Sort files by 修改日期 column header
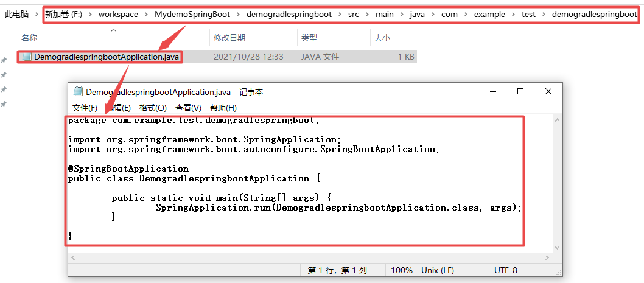The width and height of the screenshot is (644, 283). 229,38
